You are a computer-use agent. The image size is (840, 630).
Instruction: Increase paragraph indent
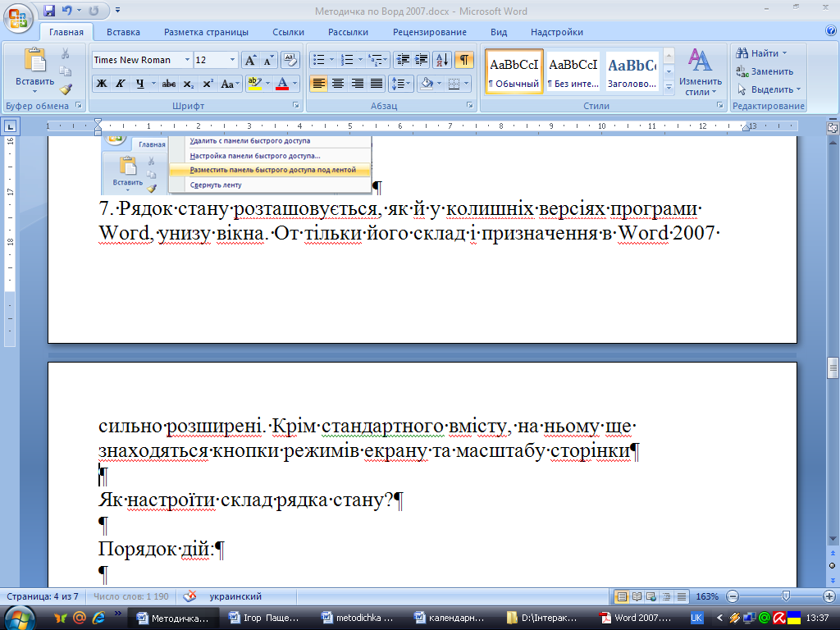coord(421,59)
